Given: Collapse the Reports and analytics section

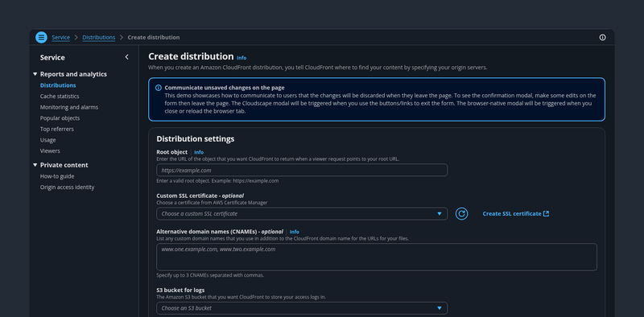Looking at the screenshot, I should pyautogui.click(x=35, y=74).
